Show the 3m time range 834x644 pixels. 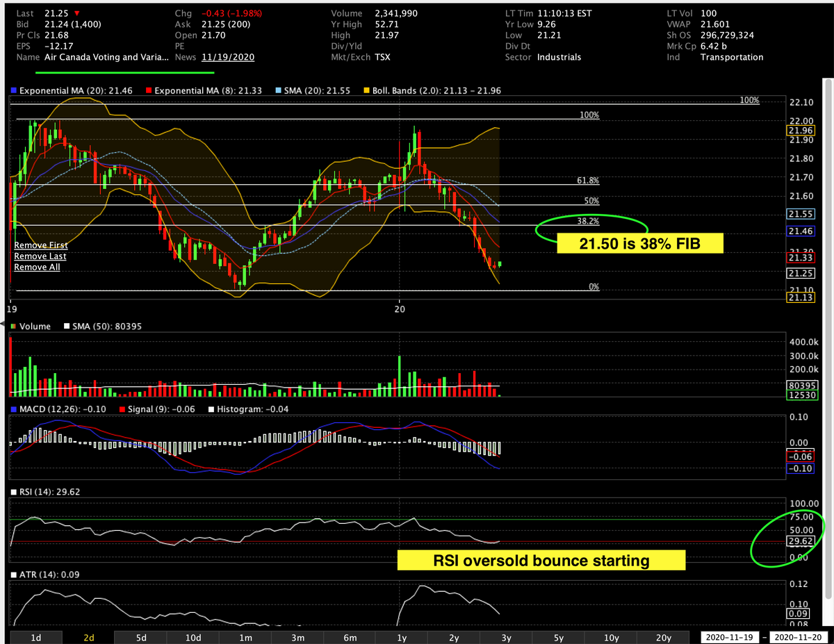pos(297,638)
